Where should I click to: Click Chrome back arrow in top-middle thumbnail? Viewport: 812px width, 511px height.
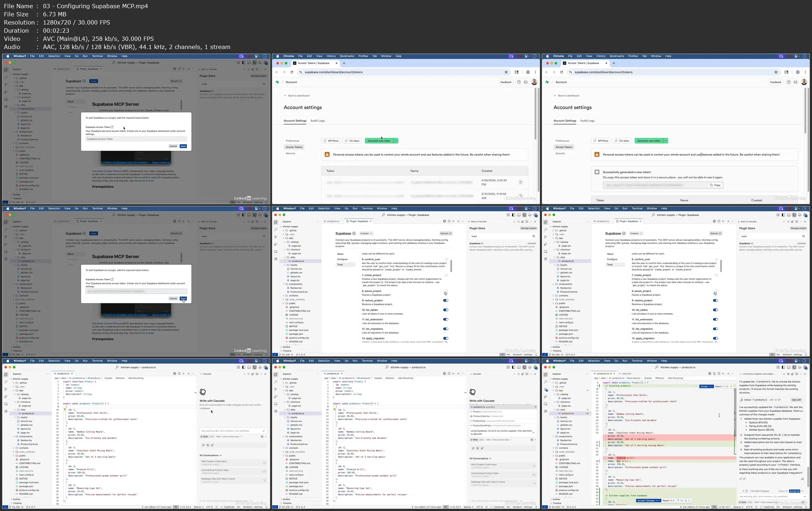tap(277, 72)
